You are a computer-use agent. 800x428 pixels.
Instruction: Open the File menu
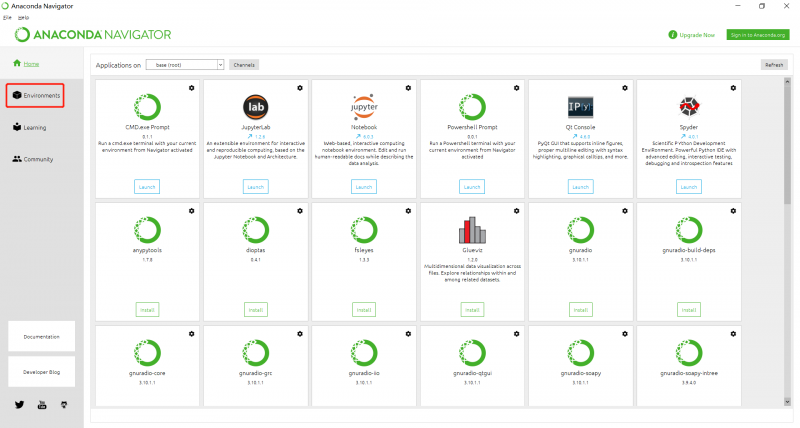(7, 17)
